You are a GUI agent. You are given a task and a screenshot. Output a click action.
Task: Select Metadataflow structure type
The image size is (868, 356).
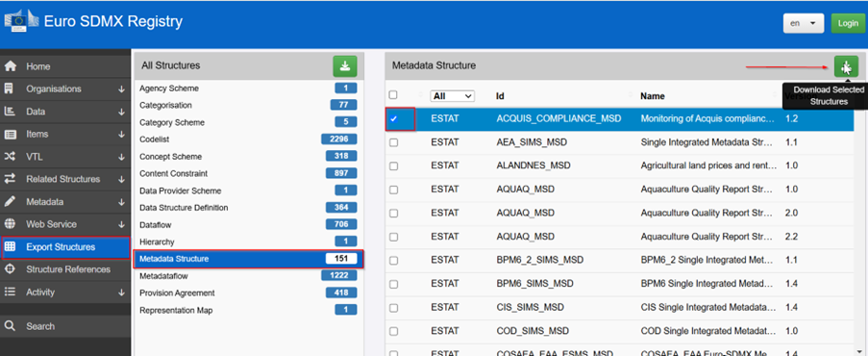coord(248,275)
